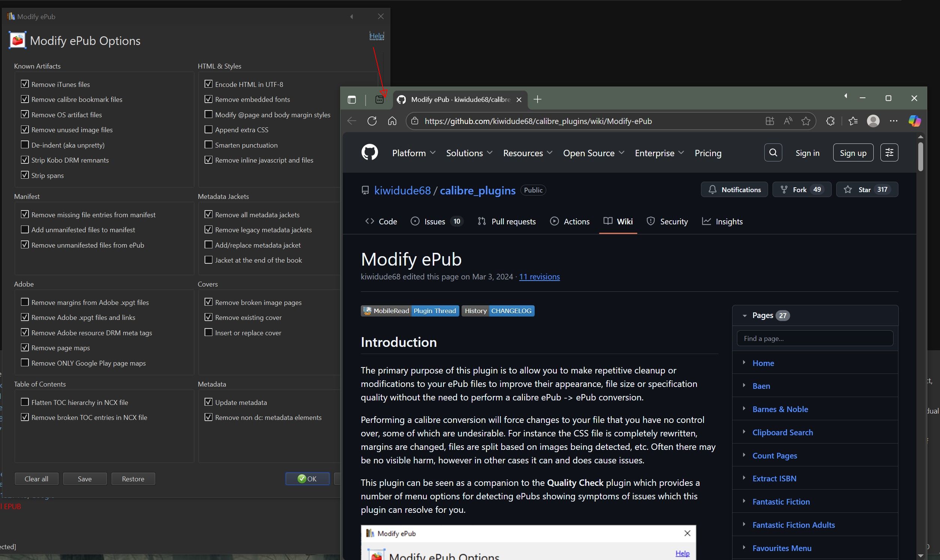Expand the Platform menu on GitHub

(414, 153)
